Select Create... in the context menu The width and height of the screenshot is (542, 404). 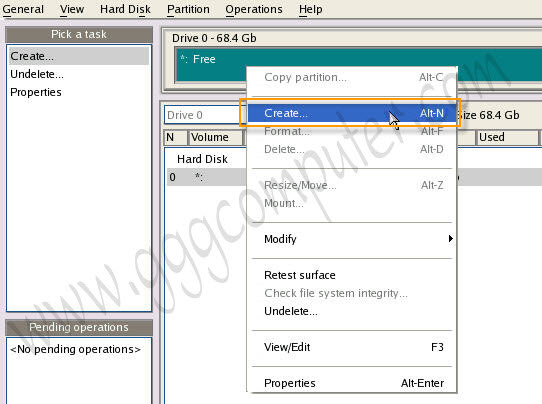pos(352,113)
